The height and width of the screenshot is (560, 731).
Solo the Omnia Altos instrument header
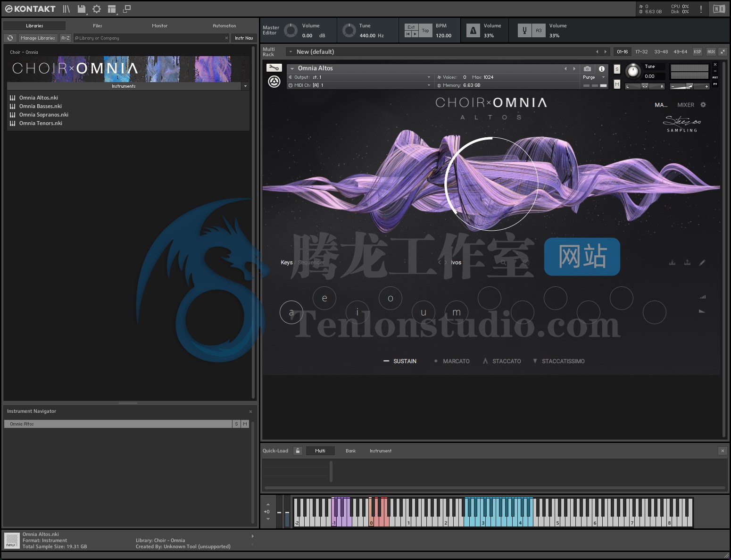(x=617, y=69)
